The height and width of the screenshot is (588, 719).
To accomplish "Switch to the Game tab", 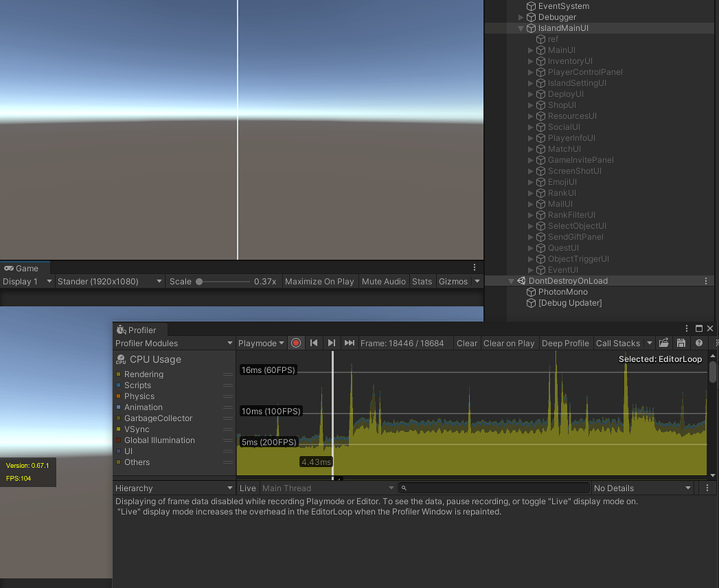I will point(25,268).
